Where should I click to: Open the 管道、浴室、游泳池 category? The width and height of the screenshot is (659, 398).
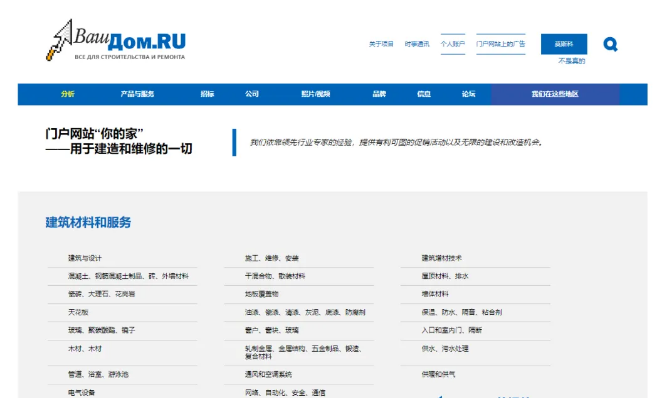coord(98,374)
